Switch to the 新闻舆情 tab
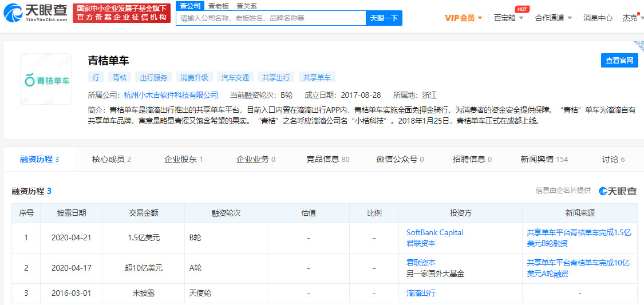 [544, 159]
